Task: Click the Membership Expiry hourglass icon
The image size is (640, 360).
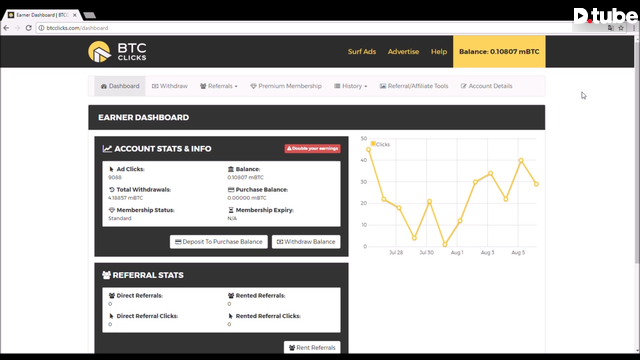Action: click(231, 210)
